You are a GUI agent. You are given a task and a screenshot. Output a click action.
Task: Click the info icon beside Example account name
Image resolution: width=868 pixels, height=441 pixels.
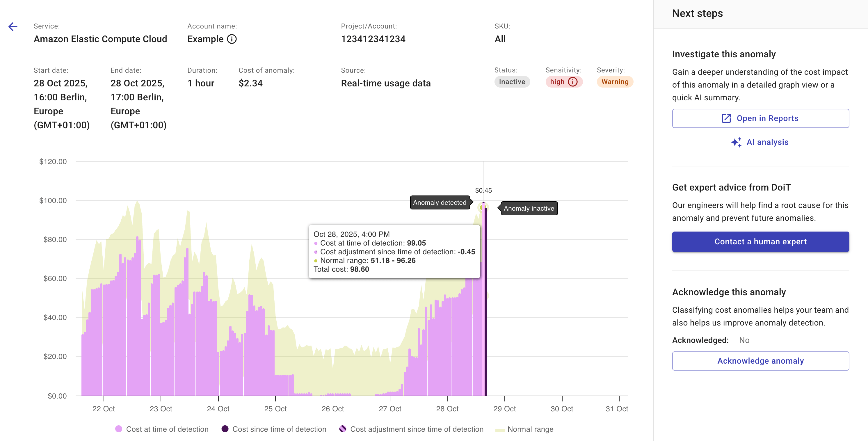pos(232,39)
